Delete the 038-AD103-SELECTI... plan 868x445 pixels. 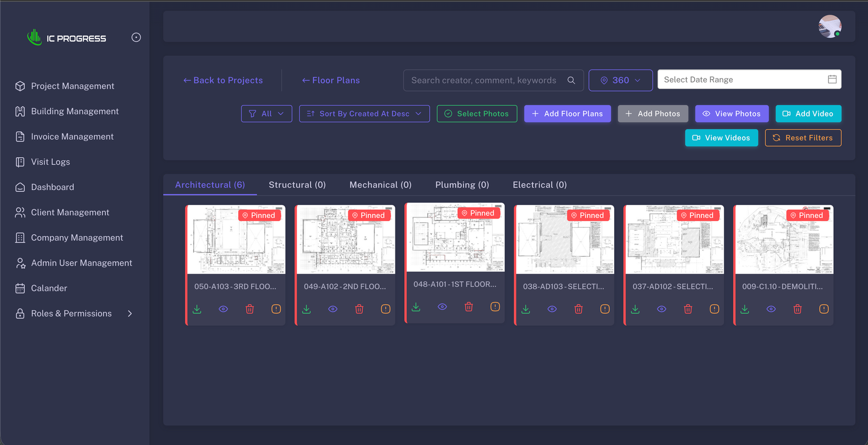point(578,309)
